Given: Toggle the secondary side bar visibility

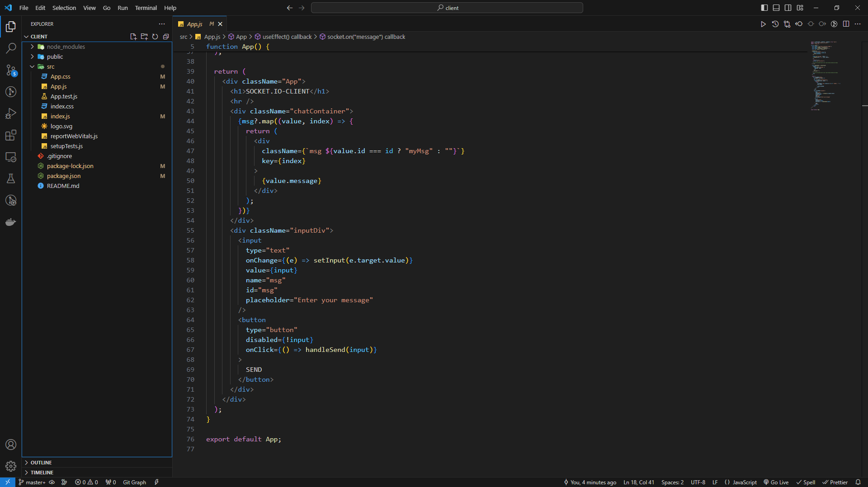Looking at the screenshot, I should click(x=788, y=8).
